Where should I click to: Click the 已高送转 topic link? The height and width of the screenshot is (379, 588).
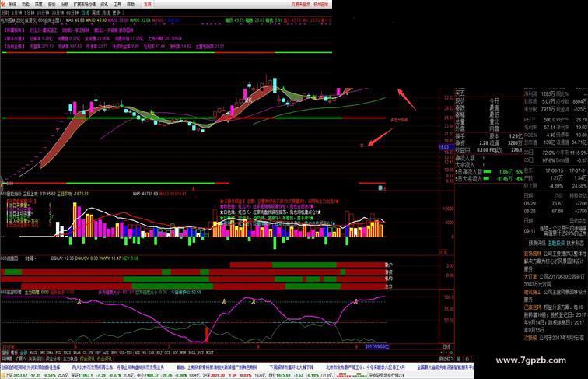pos(532,307)
